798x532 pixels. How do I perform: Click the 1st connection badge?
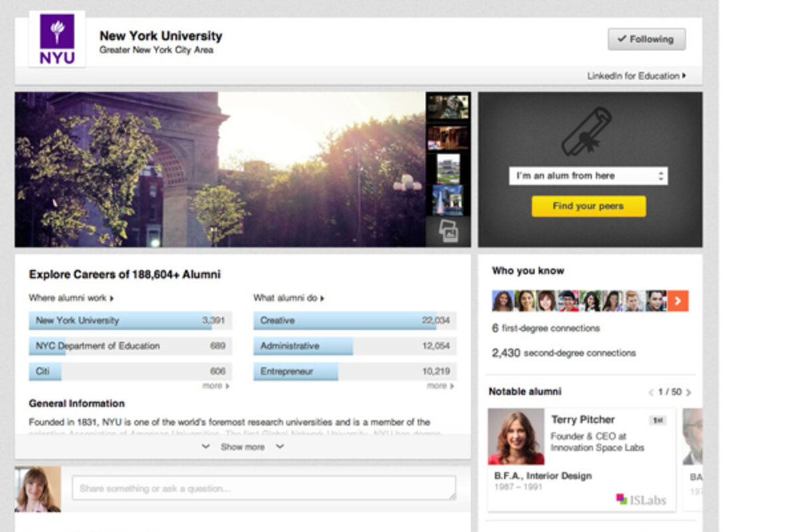point(657,420)
